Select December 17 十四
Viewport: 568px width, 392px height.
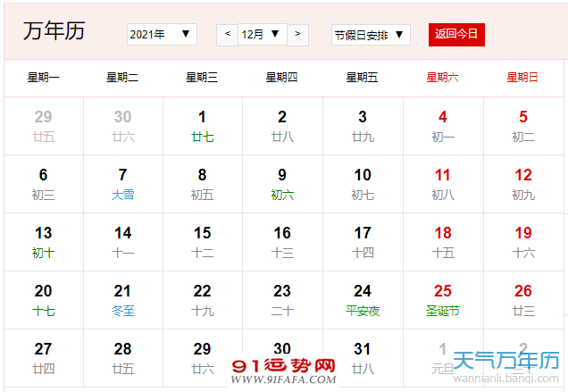coord(363,242)
